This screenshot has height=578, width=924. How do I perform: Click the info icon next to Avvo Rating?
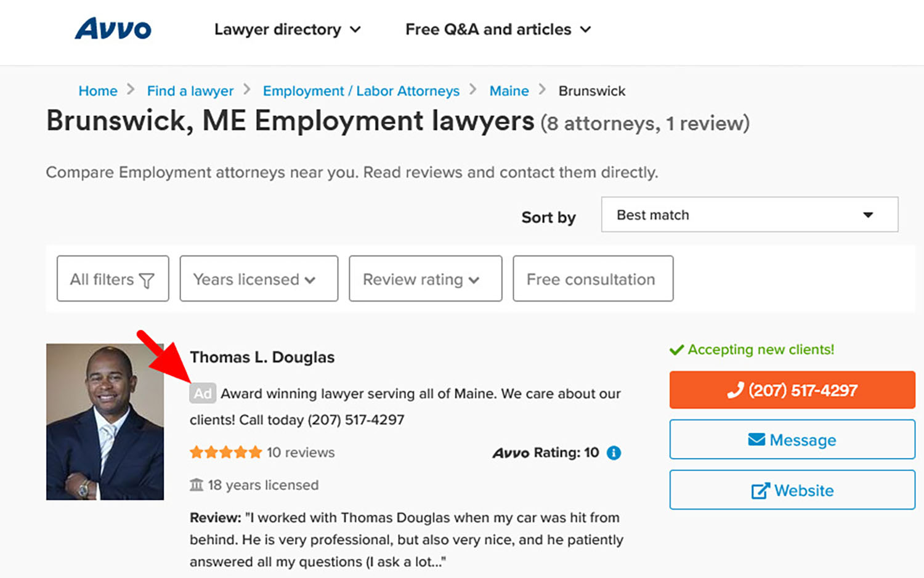tap(613, 452)
